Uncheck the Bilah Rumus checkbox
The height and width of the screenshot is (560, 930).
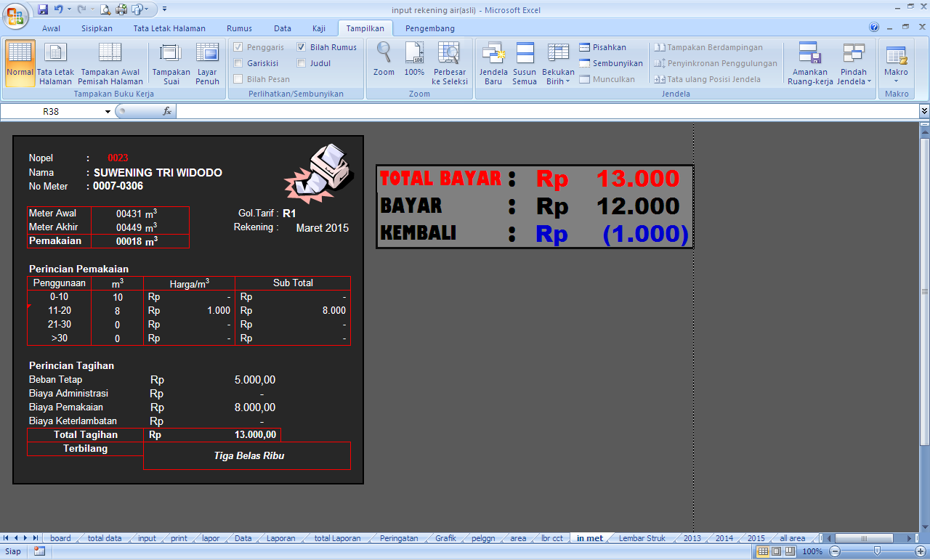coord(302,47)
